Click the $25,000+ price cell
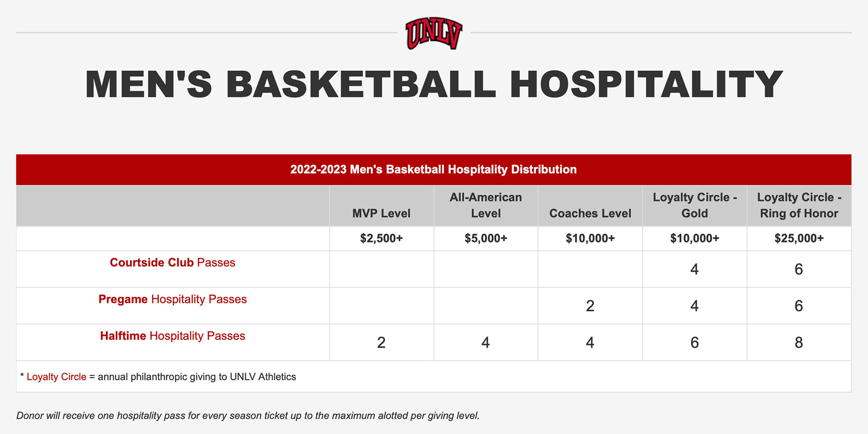The image size is (868, 434). click(x=799, y=238)
